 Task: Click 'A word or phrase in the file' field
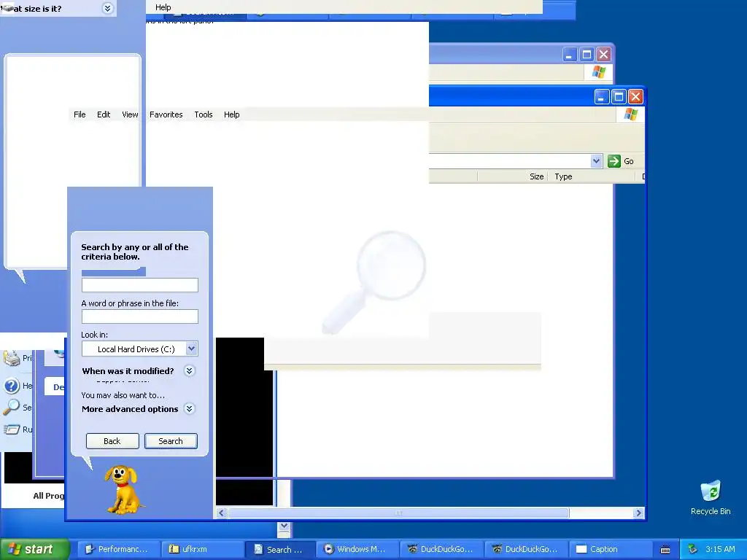139,316
